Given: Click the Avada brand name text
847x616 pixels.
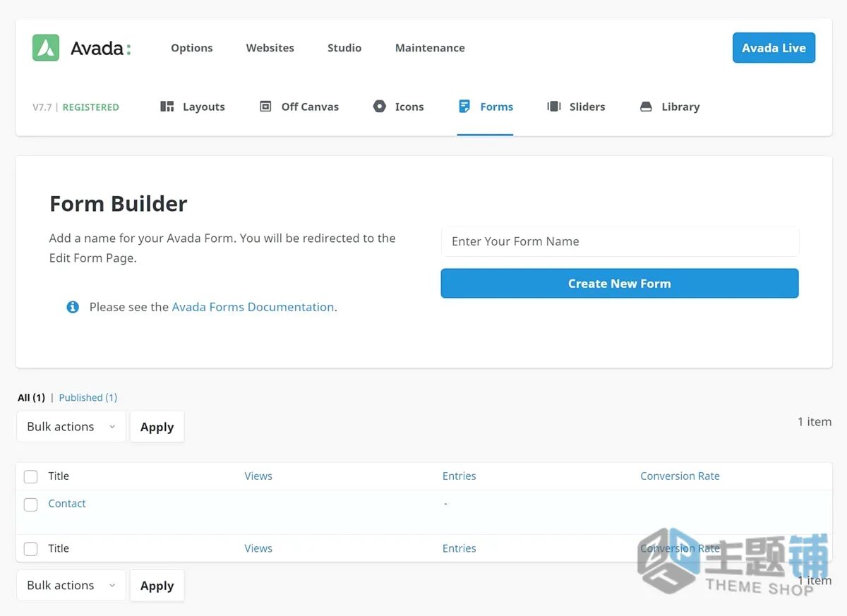Looking at the screenshot, I should pos(101,48).
